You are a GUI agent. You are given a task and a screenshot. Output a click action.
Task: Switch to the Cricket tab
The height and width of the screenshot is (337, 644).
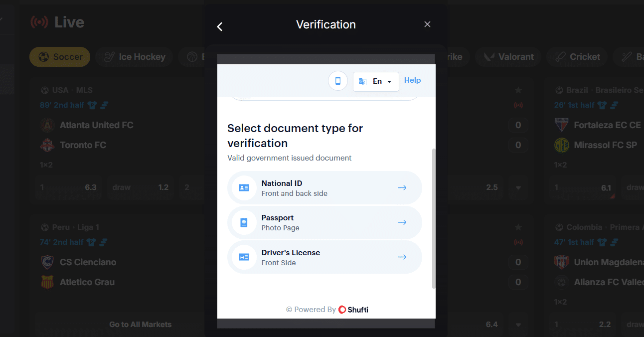[x=577, y=57]
